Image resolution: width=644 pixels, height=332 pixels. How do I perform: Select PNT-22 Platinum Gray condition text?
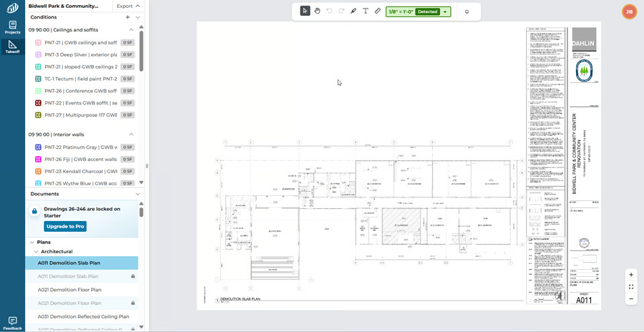81,147
